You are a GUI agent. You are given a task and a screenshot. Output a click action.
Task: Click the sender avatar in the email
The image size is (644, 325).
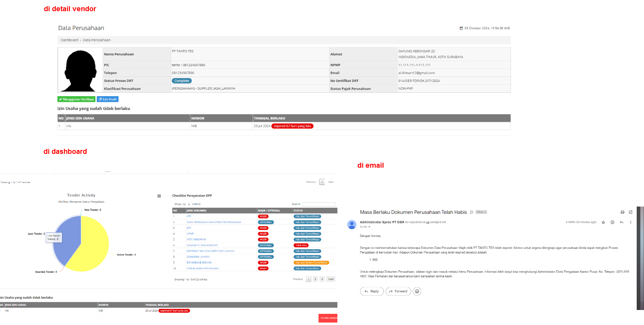[x=352, y=225]
